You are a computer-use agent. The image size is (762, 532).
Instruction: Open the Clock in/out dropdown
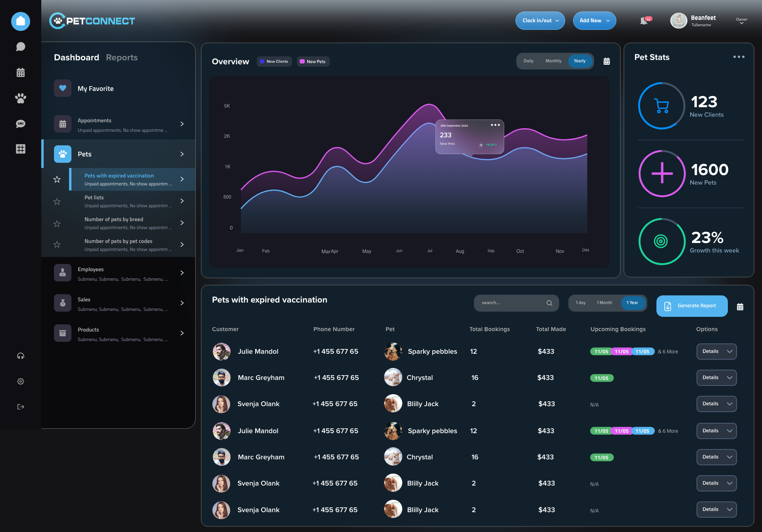click(x=540, y=21)
